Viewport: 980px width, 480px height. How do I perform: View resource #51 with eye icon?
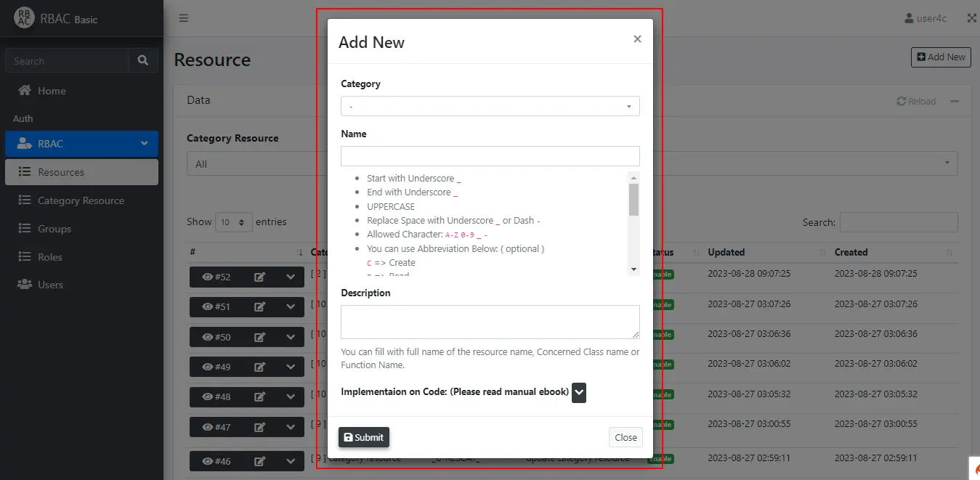pyautogui.click(x=216, y=306)
